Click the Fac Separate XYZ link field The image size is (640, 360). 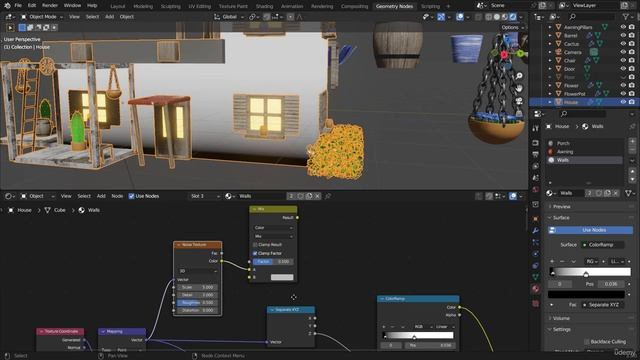pos(602,305)
